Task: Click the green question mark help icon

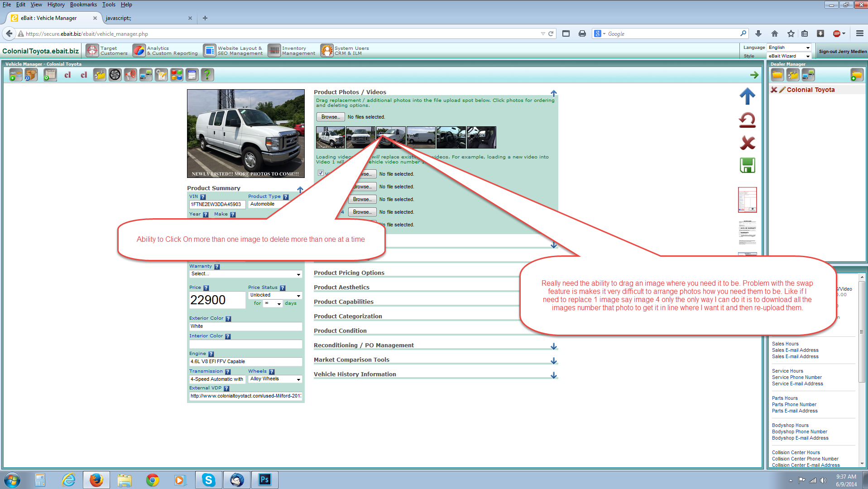Action: click(207, 75)
